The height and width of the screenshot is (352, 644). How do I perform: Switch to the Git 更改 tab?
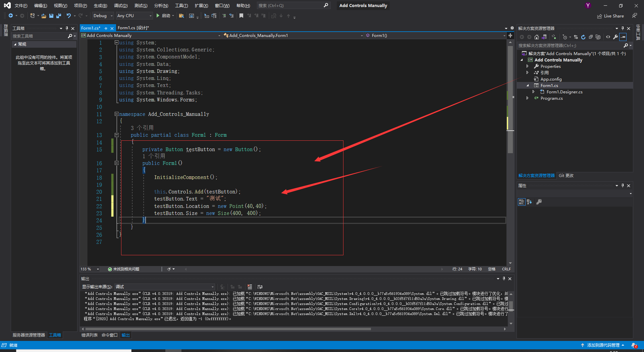tap(566, 175)
